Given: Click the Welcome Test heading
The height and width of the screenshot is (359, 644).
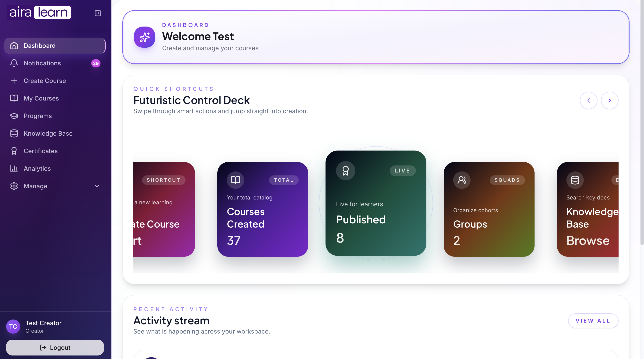Looking at the screenshot, I should [x=198, y=36].
